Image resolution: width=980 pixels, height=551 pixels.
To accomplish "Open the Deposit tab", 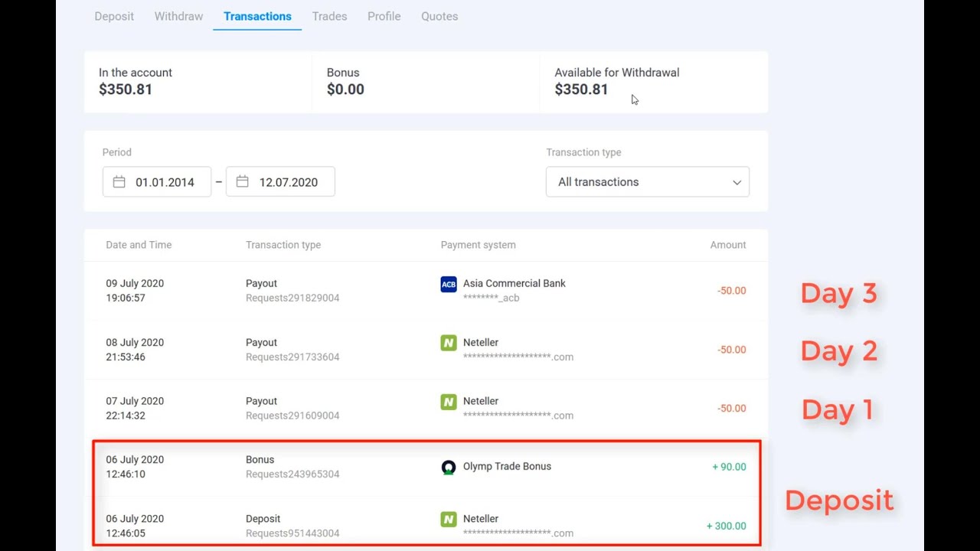I will pyautogui.click(x=114, y=16).
